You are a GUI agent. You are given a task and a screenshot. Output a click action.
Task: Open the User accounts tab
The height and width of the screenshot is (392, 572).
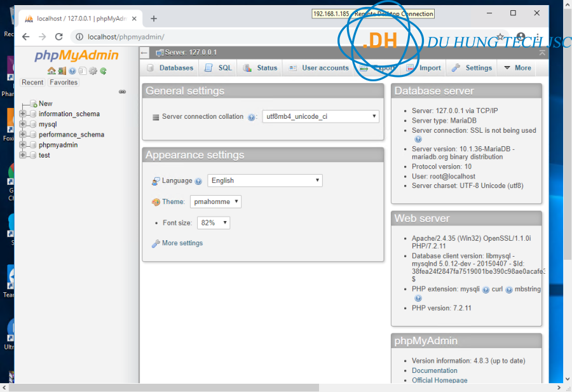(x=319, y=68)
